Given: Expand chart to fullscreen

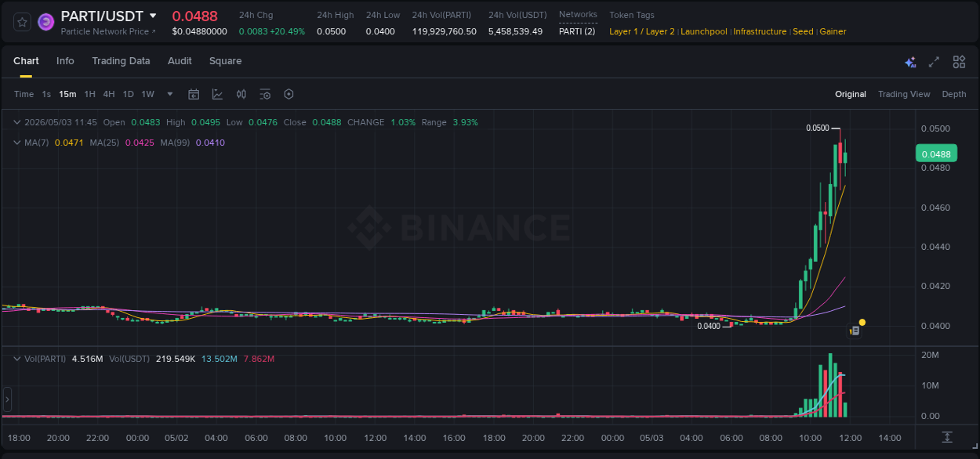Looking at the screenshot, I should 934,62.
